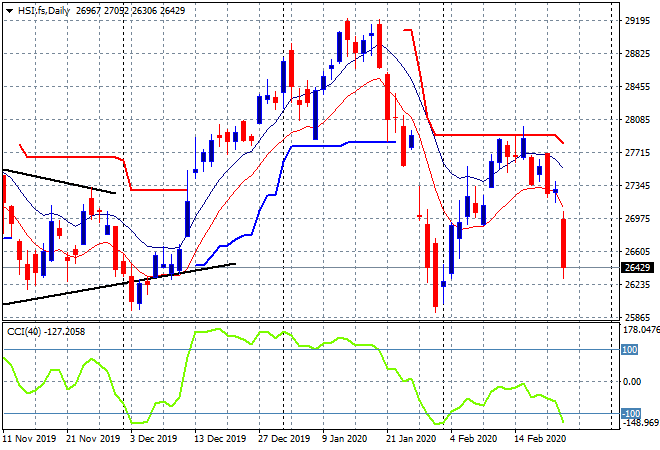Click date label 4 Feb 2020
660x450 pixels.
[x=474, y=439]
